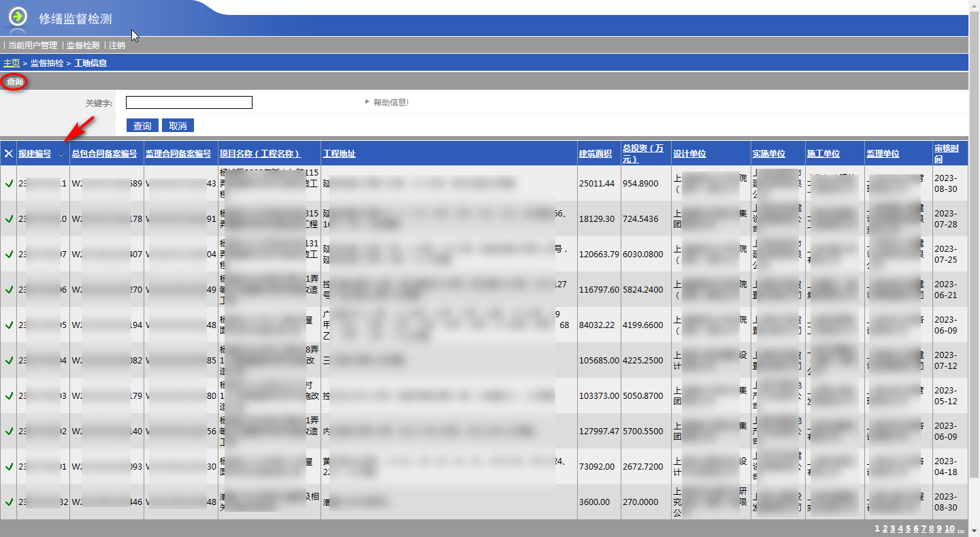Select checkmark of row with area 105685.00
Image resolution: width=980 pixels, height=537 pixels.
[x=9, y=361]
